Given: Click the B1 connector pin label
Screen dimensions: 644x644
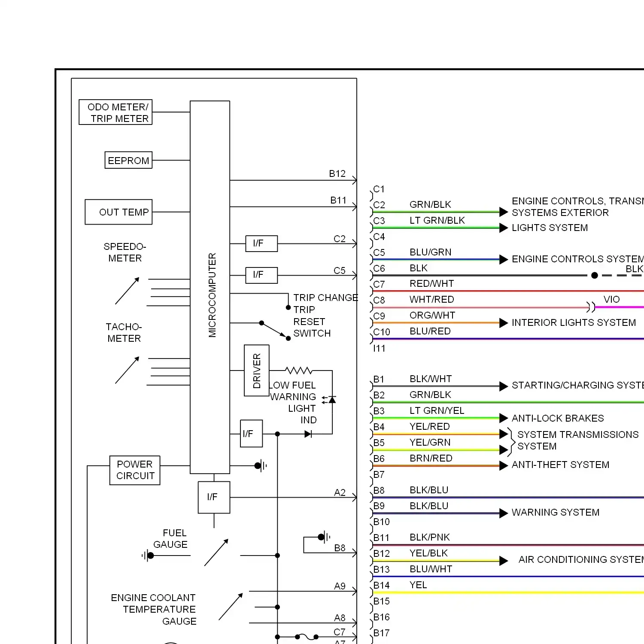Looking at the screenshot, I should pyautogui.click(x=379, y=379).
